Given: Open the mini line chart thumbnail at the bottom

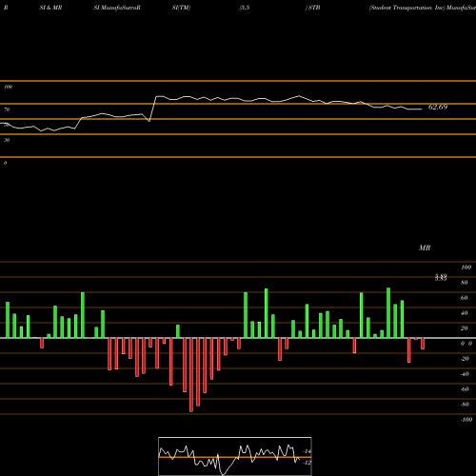Looking at the screenshot, I should coord(235,456).
